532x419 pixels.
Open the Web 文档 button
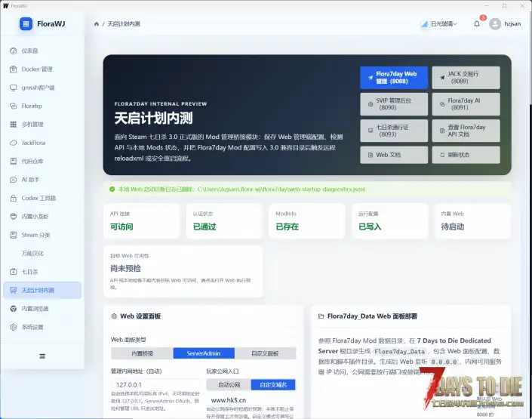click(394, 155)
